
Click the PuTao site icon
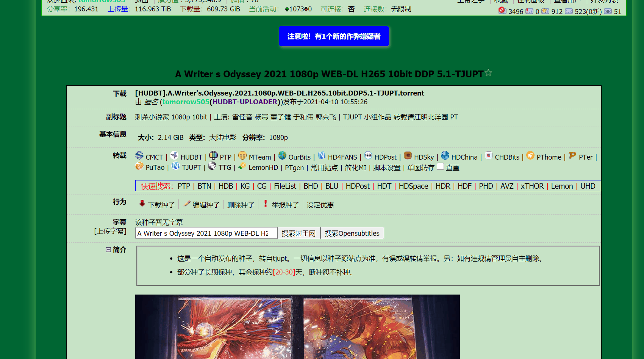coord(139,166)
